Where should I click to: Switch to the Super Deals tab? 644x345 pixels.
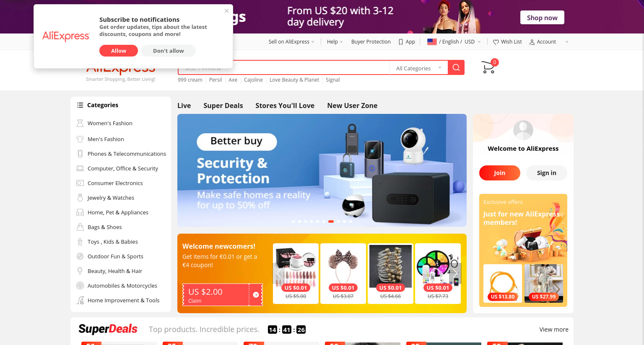coord(223,106)
